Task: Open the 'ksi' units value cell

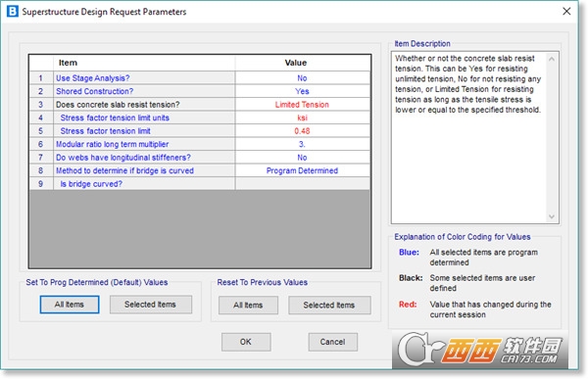Action: pos(303,118)
